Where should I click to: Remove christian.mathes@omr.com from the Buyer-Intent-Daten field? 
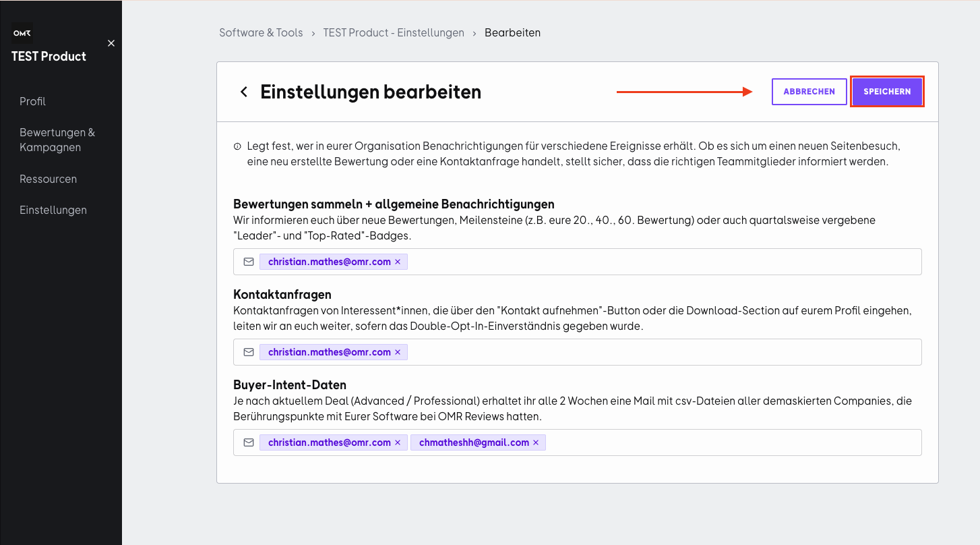click(398, 442)
